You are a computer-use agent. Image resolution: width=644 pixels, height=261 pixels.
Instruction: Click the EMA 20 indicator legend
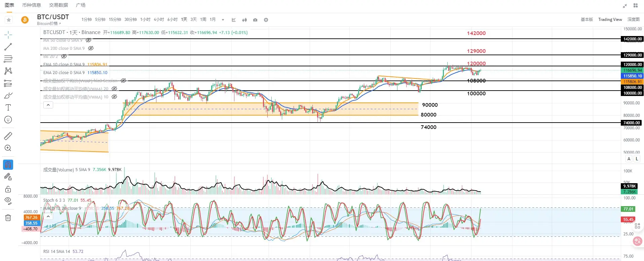(75, 72)
